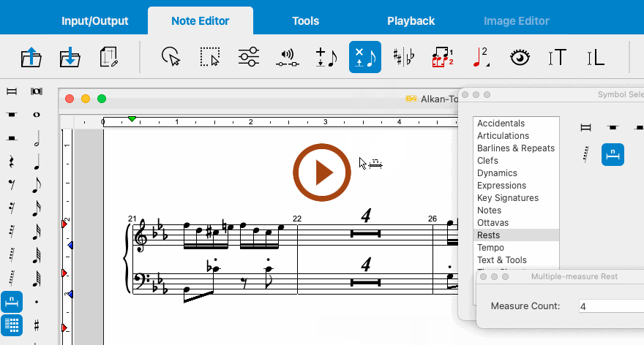Image resolution: width=644 pixels, height=345 pixels.
Task: Toggle the highlighted note erase/insert mode button
Action: click(x=364, y=57)
